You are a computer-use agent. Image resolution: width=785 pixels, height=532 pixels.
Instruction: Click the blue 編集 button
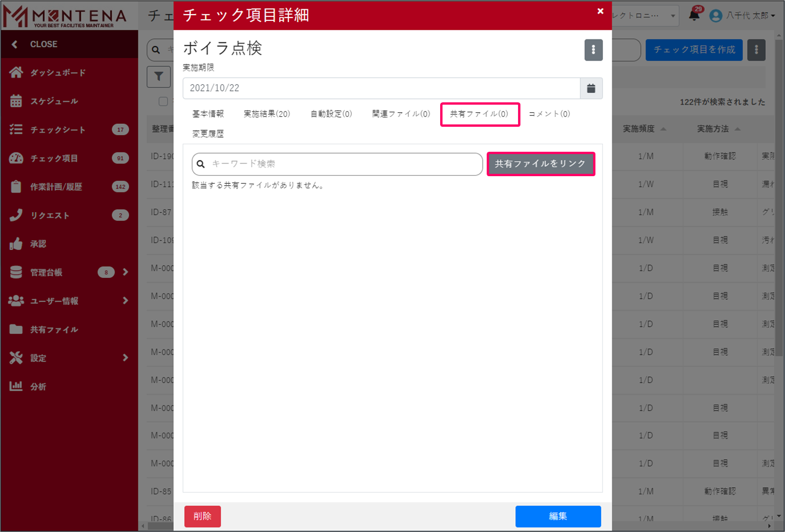[x=558, y=516]
